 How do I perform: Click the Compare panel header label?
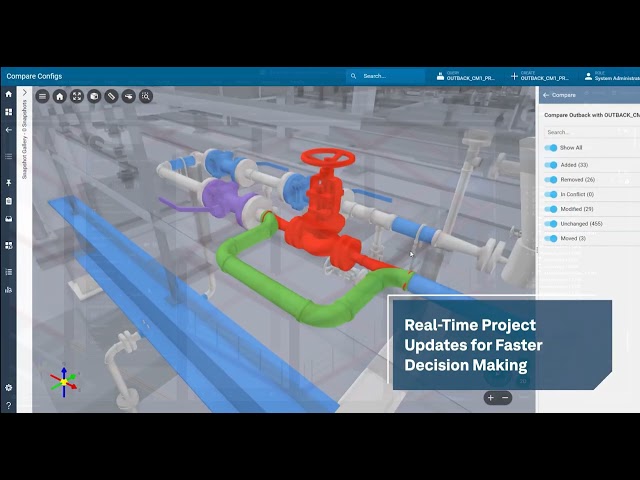pos(564,95)
